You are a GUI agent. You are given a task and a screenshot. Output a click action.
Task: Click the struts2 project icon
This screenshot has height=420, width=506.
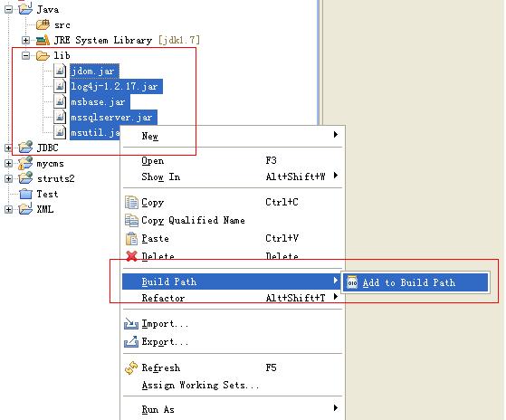tap(25, 178)
